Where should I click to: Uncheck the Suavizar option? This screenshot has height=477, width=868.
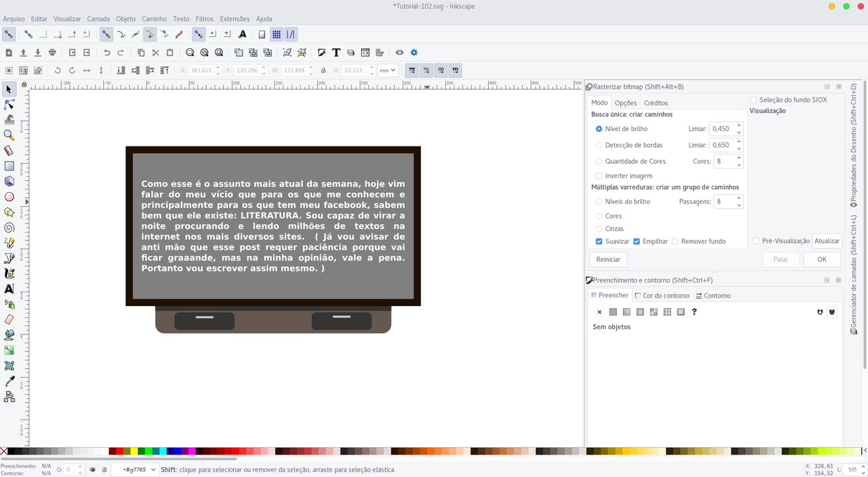(599, 241)
